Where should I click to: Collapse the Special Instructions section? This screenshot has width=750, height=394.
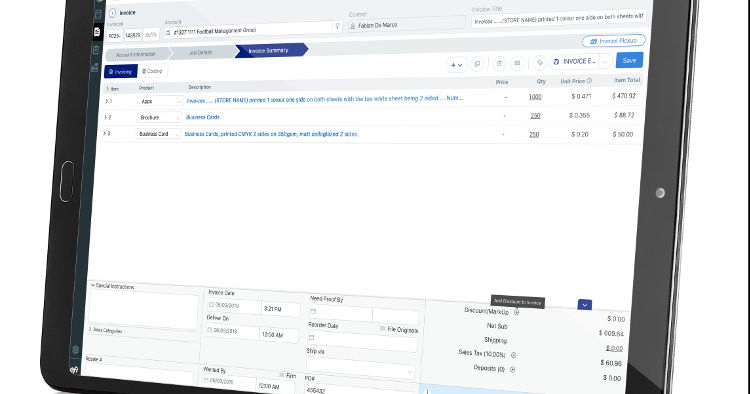(x=93, y=285)
